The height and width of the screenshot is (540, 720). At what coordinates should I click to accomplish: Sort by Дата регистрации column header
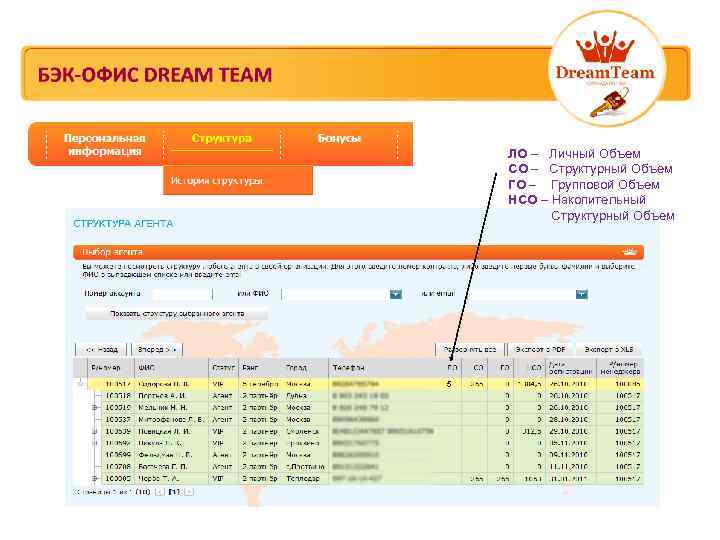pos(570,368)
